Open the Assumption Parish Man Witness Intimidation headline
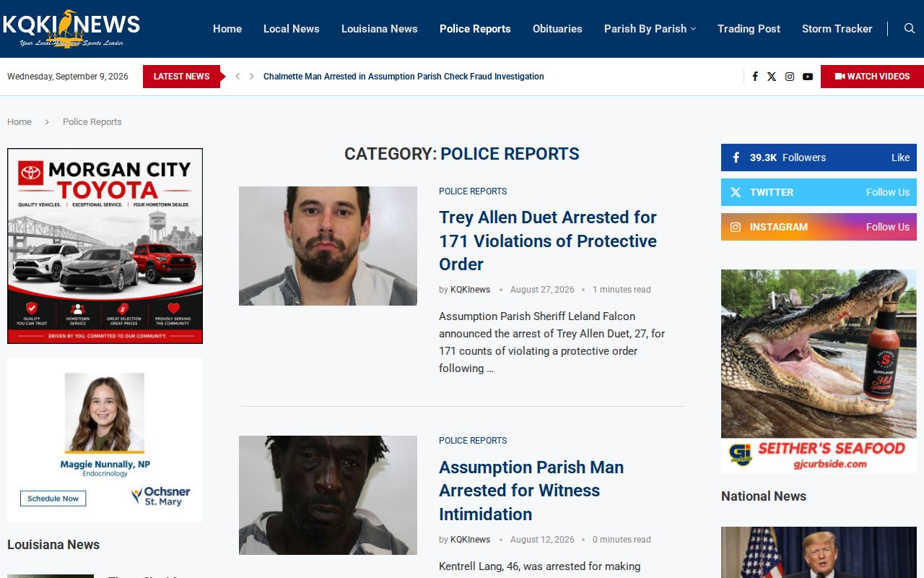This screenshot has width=924, height=578. (x=531, y=491)
